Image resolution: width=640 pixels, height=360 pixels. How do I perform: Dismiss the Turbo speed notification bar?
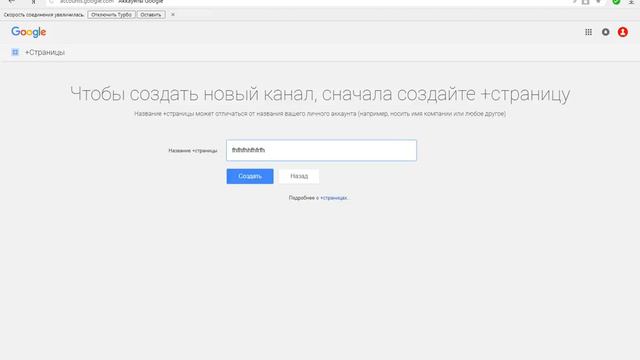pos(173,15)
